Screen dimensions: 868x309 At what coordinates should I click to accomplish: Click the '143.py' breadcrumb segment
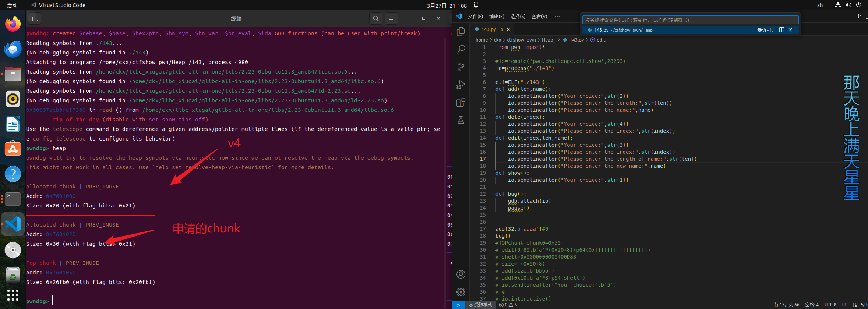tap(574, 40)
